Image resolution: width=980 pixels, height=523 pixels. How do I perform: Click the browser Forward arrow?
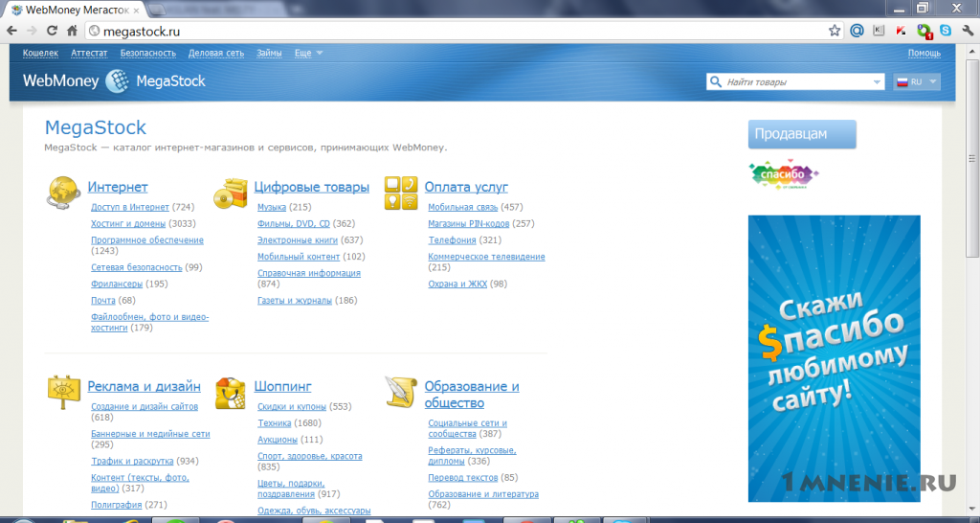coord(32,31)
